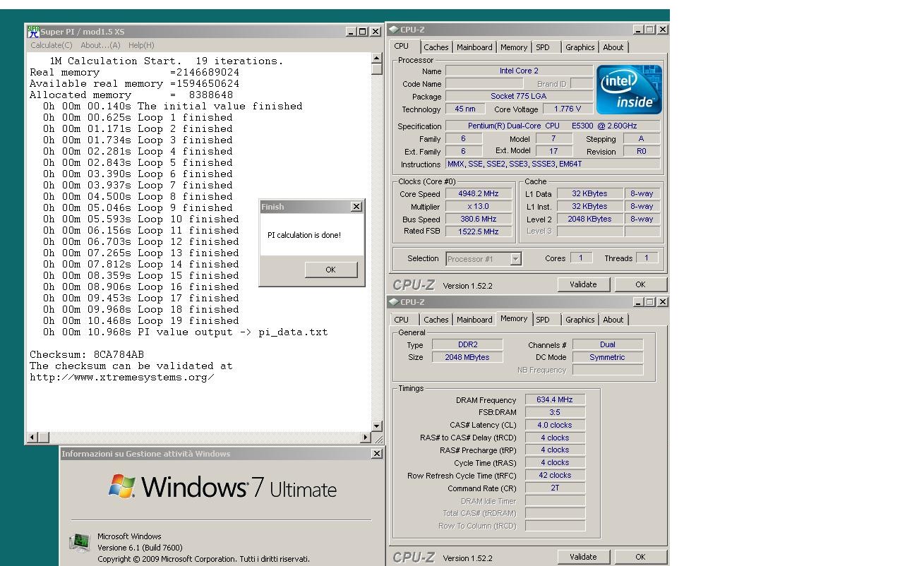Click the Loop 19 finished line
Screen dimensions: 924x566
[x=141, y=320]
